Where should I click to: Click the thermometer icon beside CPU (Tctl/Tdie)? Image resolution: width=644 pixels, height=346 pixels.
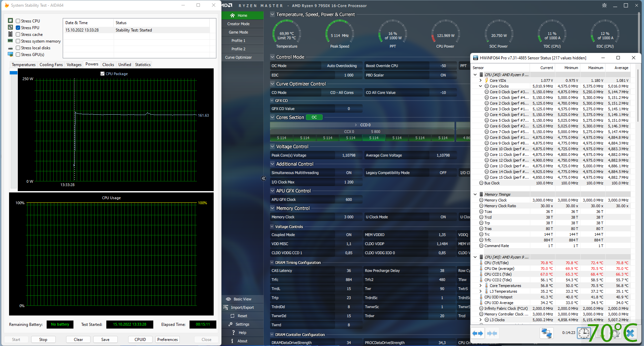(481, 263)
